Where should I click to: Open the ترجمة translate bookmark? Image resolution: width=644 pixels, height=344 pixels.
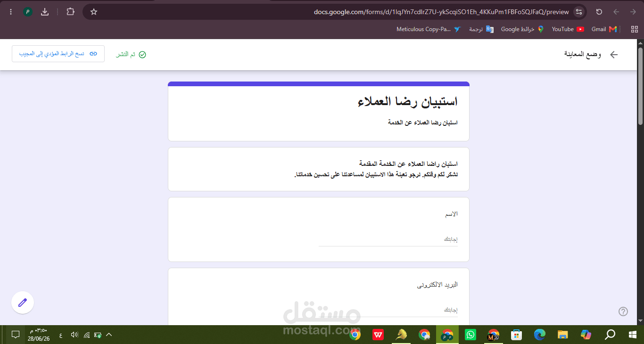point(481,29)
